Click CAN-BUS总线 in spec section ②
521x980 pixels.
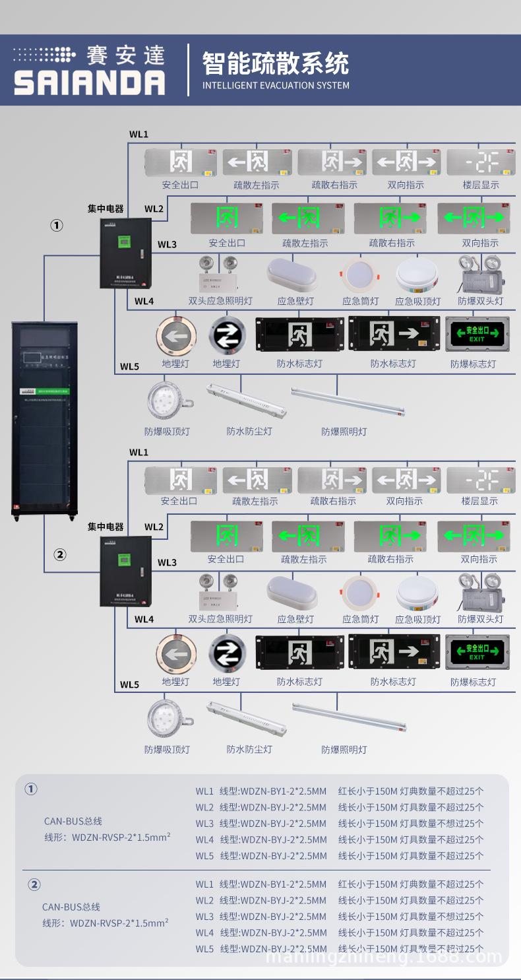pos(71,907)
